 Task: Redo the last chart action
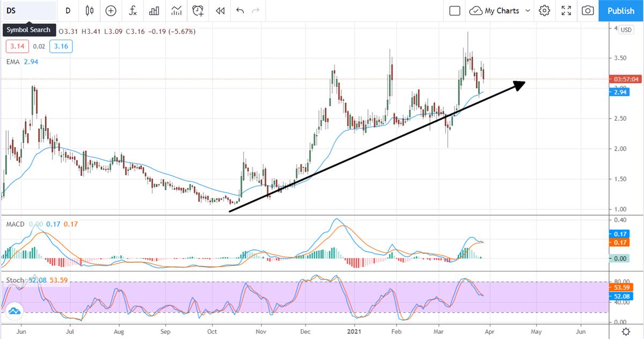257,11
